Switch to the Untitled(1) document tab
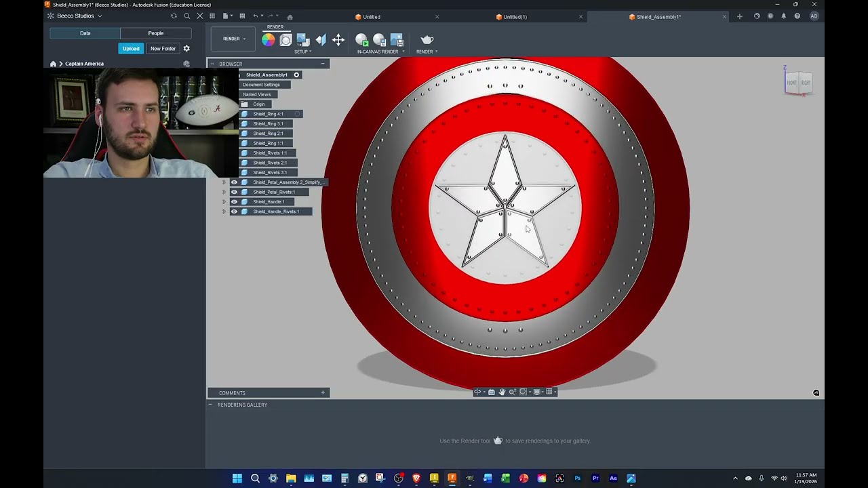Image resolution: width=868 pixels, height=488 pixels. (515, 17)
